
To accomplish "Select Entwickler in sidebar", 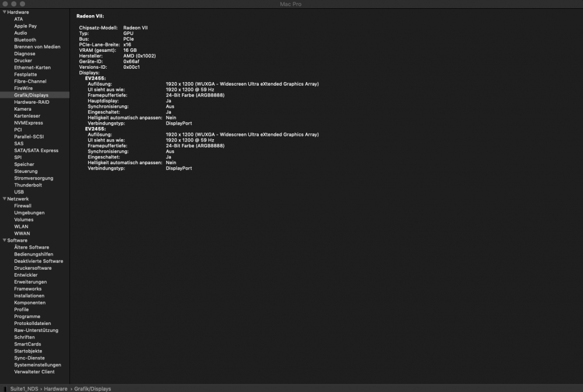I will [26, 275].
